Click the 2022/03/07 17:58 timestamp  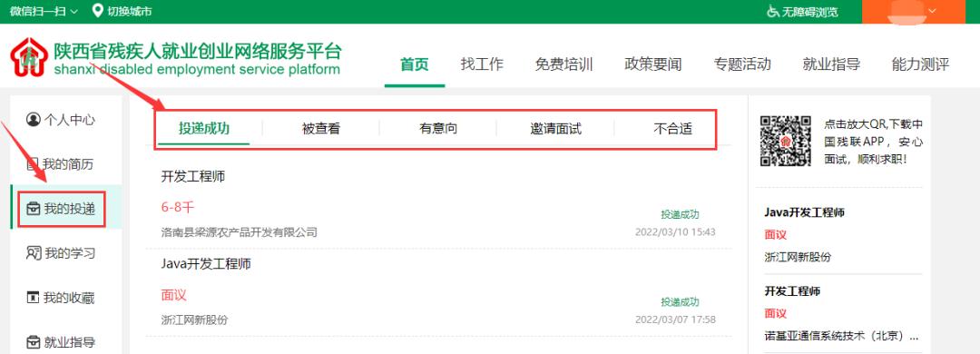[675, 320]
